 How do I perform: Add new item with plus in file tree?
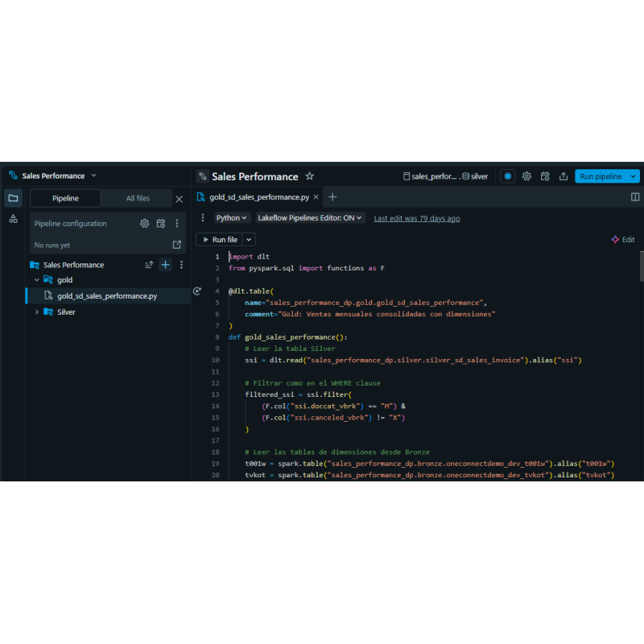click(165, 265)
